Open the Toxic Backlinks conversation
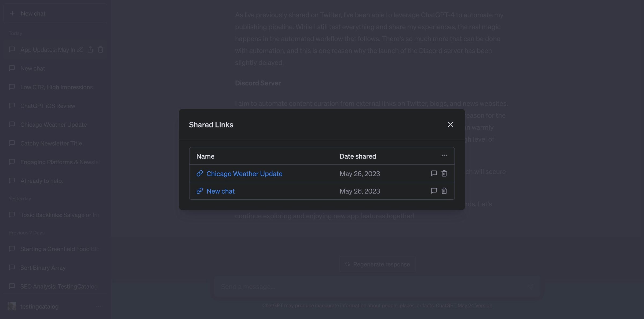644x319 pixels. point(56,215)
